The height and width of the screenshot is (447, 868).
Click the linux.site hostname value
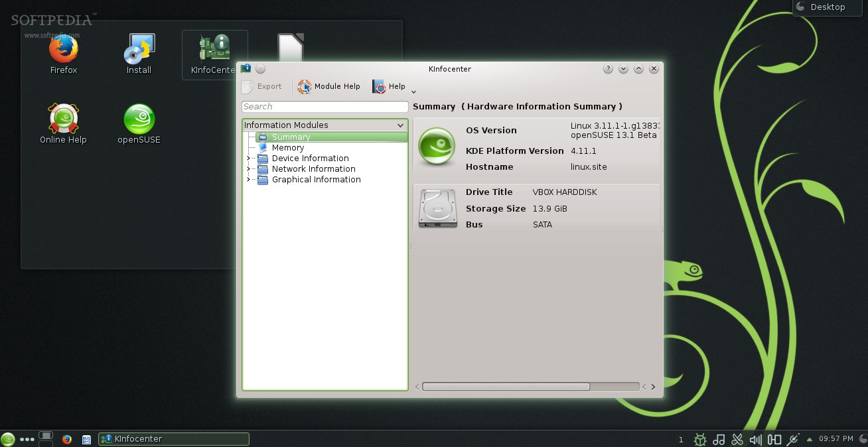tap(589, 166)
